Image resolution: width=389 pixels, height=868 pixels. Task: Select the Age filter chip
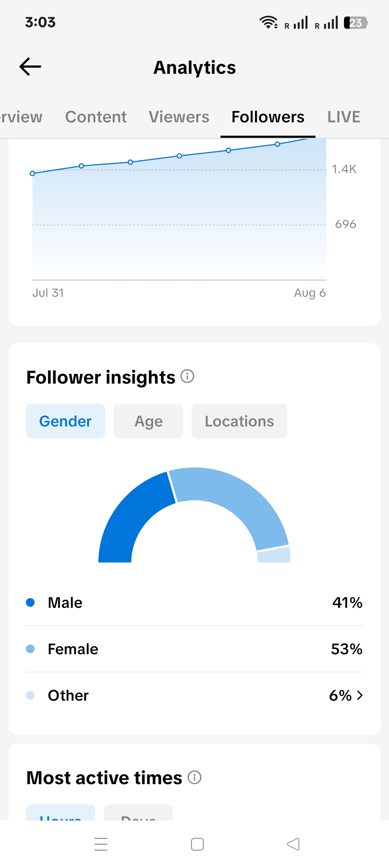click(148, 421)
